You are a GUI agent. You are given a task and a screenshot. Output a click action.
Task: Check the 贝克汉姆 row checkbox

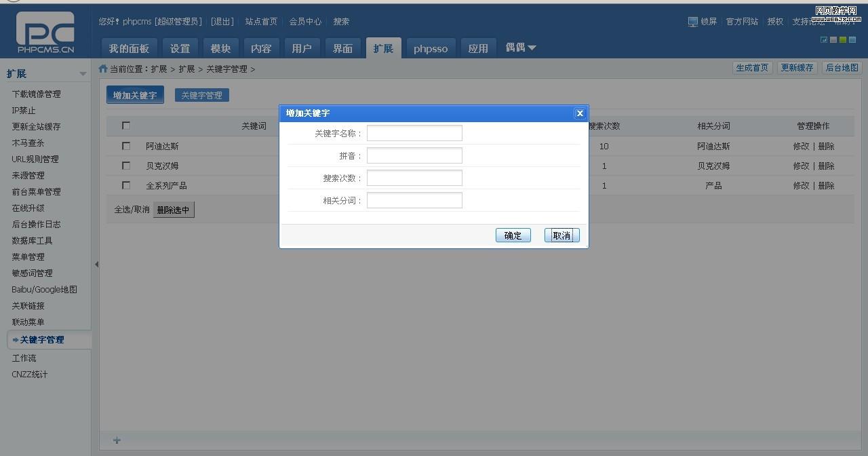126,166
